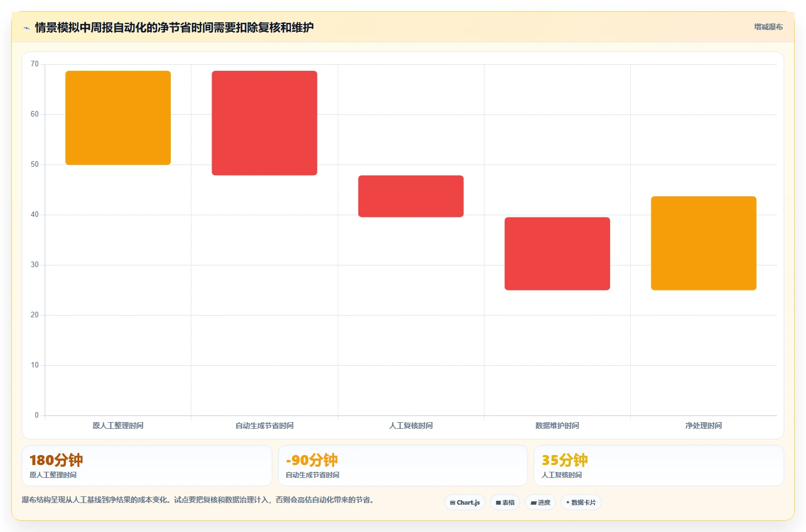Click the x-axis label 净处理时间
The image size is (806, 532).
[x=703, y=425]
